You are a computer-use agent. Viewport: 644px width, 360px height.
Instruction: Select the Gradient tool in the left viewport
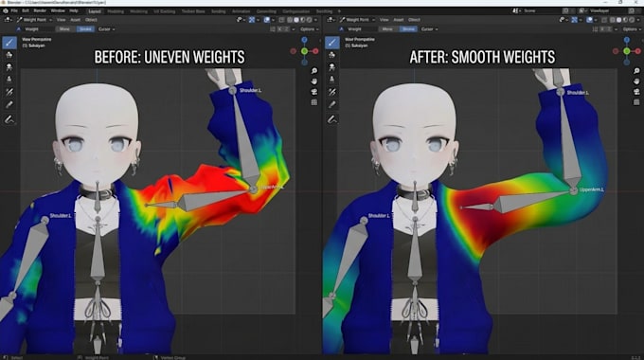[x=9, y=92]
